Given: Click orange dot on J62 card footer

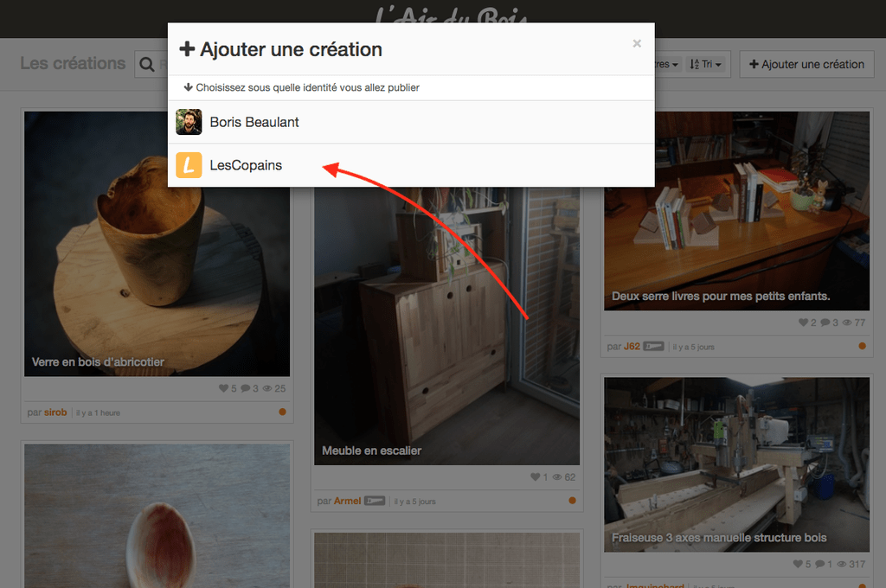Looking at the screenshot, I should (x=863, y=346).
